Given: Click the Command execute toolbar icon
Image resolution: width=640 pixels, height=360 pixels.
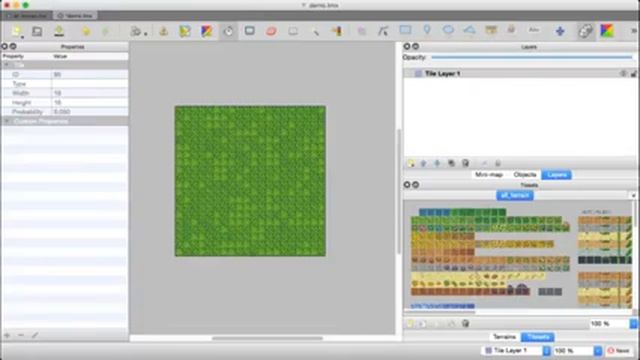Looking at the screenshot, I should tap(136, 31).
